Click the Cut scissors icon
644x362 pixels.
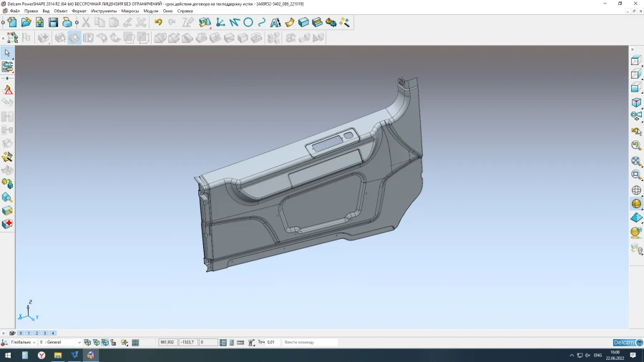point(86,22)
